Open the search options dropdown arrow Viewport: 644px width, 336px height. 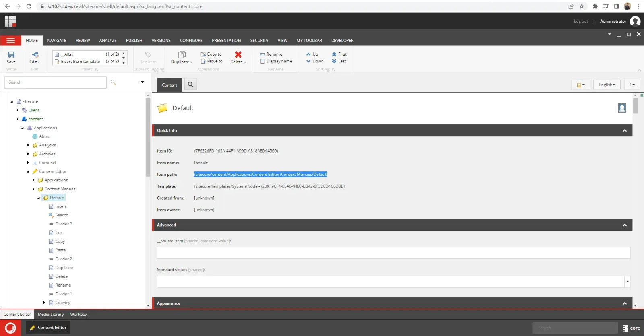(142, 82)
